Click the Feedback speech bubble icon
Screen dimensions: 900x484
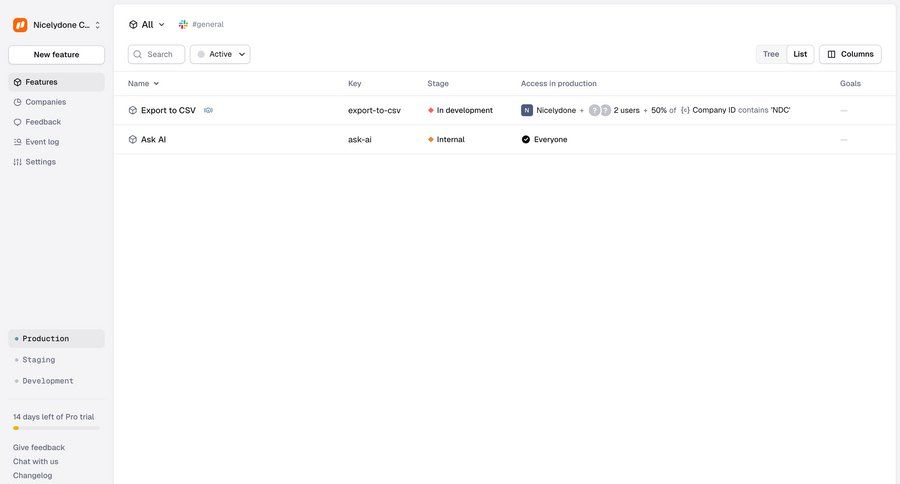click(17, 122)
